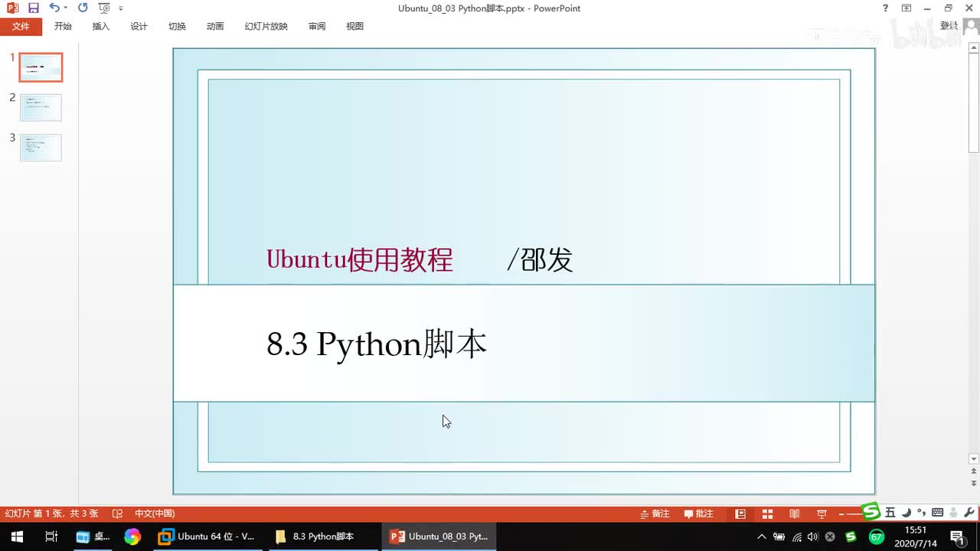Click spell check icon in status bar
Viewport: 980px width, 551px height.
pos(117,514)
